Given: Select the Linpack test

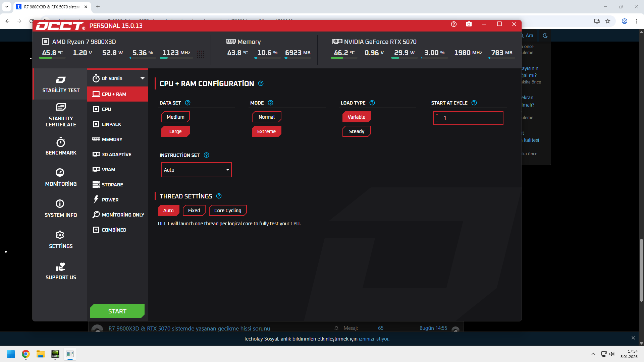Looking at the screenshot, I should pos(117,124).
